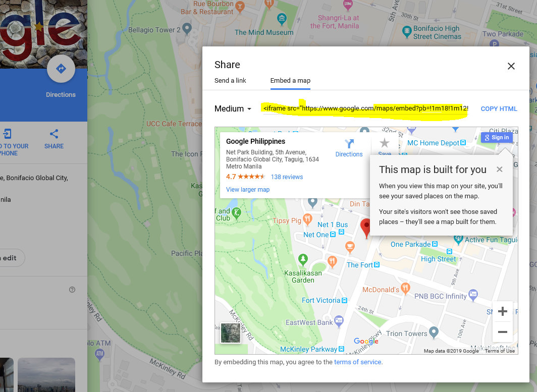
Task: Click the Net One transit icon
Action: pyautogui.click(x=333, y=235)
